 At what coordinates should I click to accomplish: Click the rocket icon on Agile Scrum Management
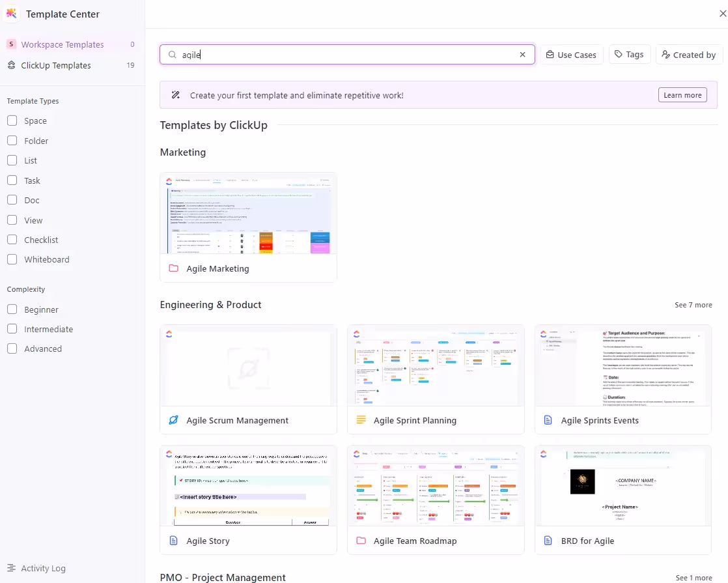(173, 419)
